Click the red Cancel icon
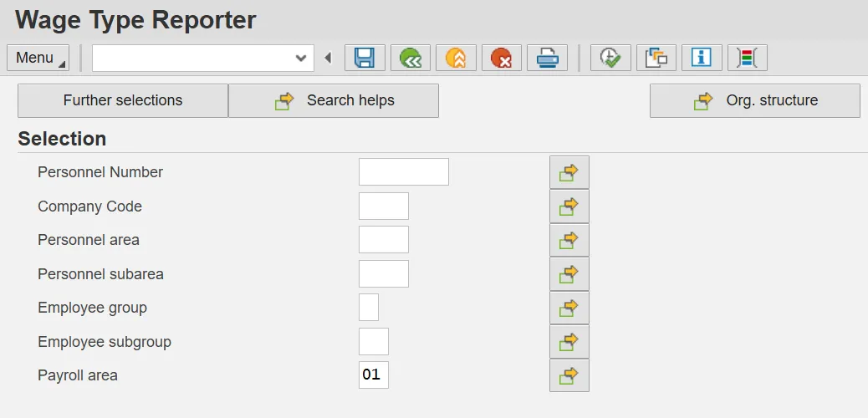This screenshot has height=418, width=868. coord(501,58)
